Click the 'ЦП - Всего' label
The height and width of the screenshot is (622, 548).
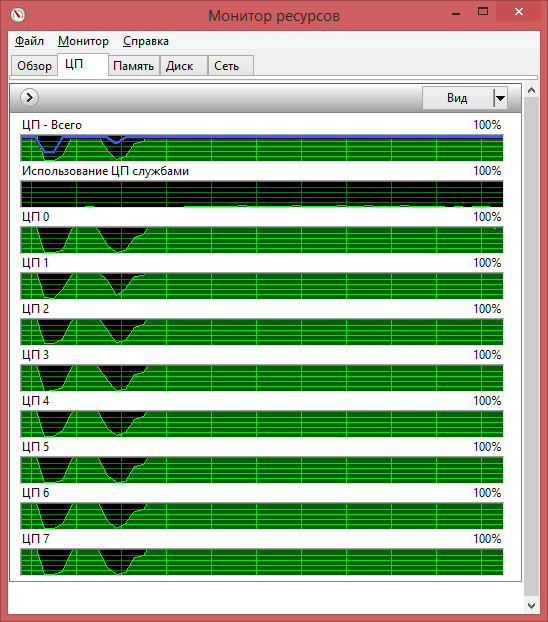click(52, 125)
